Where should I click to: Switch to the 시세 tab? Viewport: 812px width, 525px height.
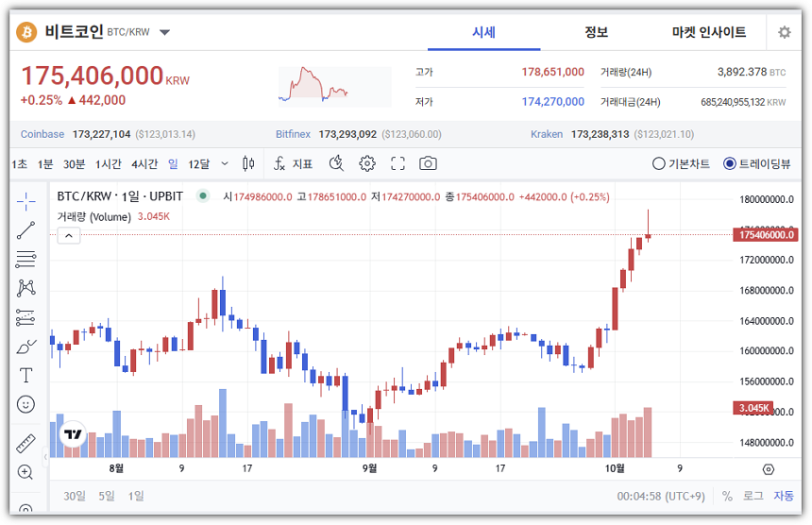[x=483, y=32]
